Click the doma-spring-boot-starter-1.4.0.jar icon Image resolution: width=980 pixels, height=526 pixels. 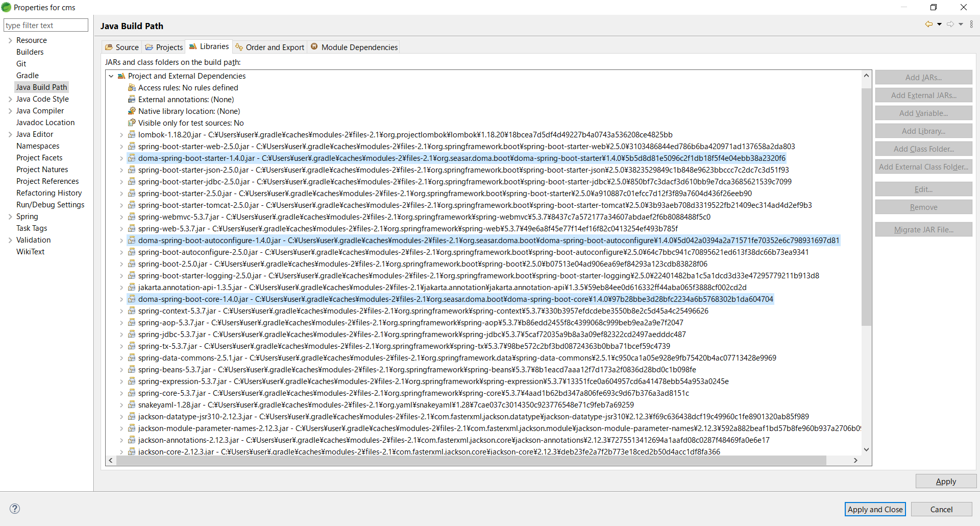click(132, 158)
